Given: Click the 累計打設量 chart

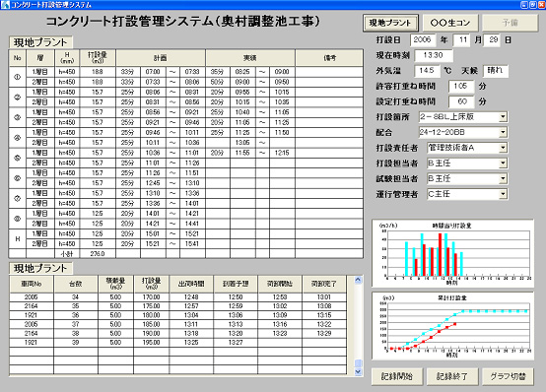Looking at the screenshot, I should tap(452, 326).
